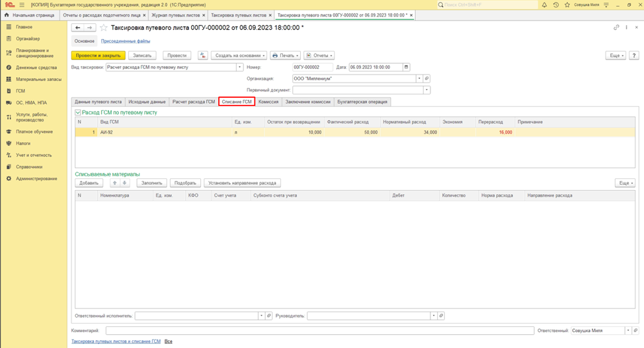The height and width of the screenshot is (348, 644).
Task: Open favorites star in title bar
Action: pos(567,5)
